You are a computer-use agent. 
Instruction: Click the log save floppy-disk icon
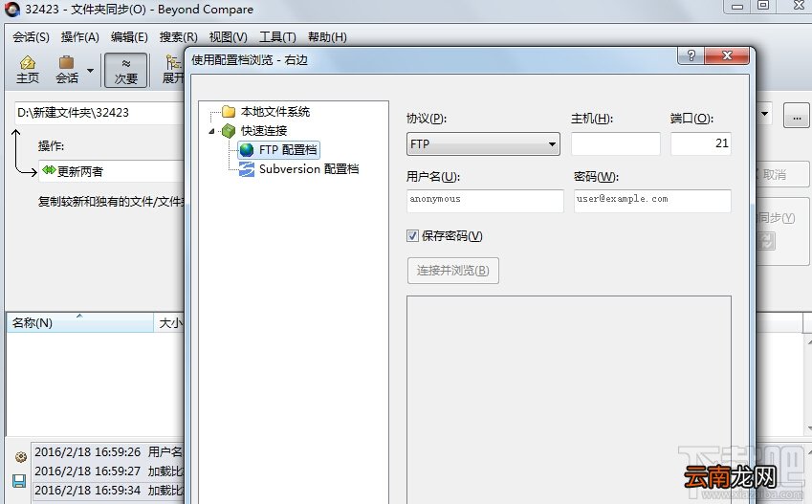tap(19, 481)
